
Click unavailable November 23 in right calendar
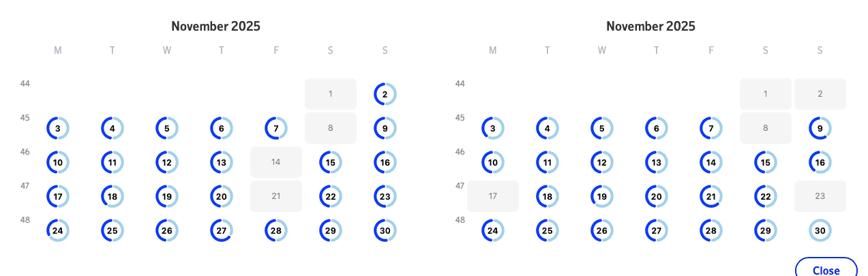(x=820, y=196)
